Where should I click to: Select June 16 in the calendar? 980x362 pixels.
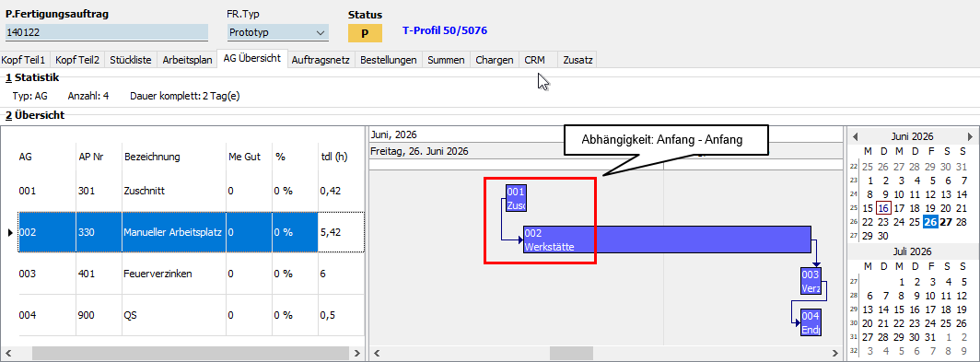click(x=883, y=208)
